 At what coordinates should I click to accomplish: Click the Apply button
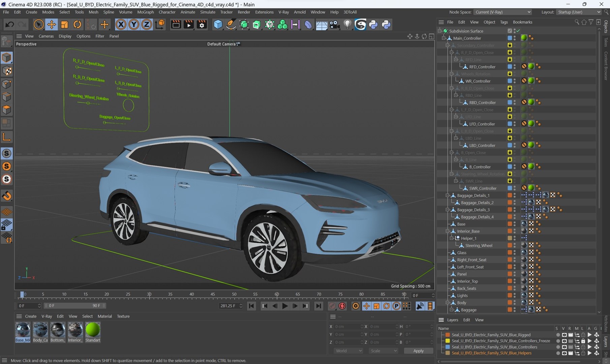(418, 351)
